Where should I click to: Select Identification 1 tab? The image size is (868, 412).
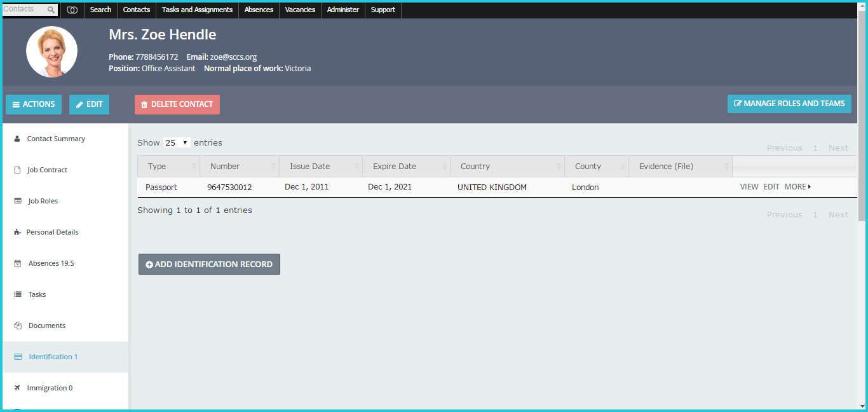point(65,357)
